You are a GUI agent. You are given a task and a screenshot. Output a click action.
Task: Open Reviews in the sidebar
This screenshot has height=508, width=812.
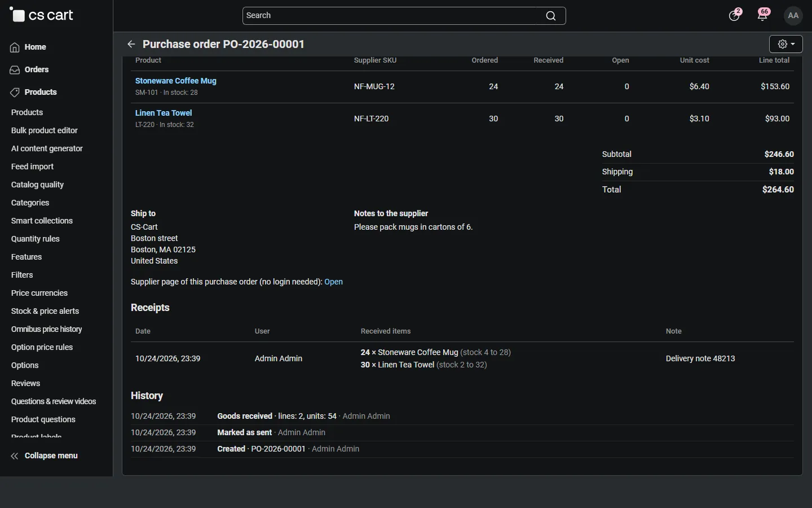25,383
